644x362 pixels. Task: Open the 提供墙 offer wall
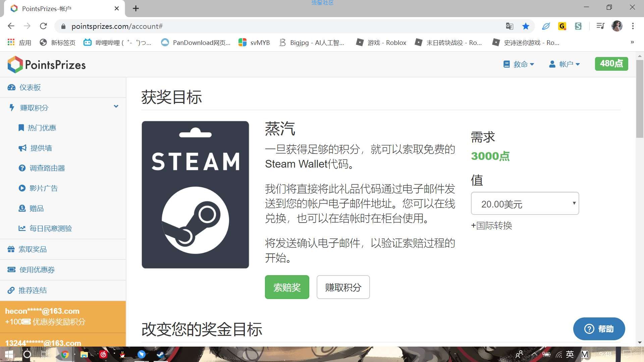(x=35, y=148)
